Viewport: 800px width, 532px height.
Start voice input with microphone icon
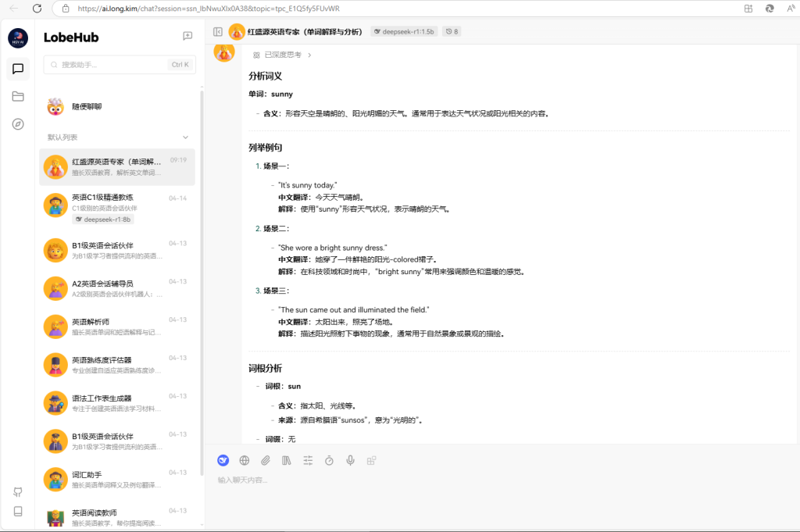350,461
